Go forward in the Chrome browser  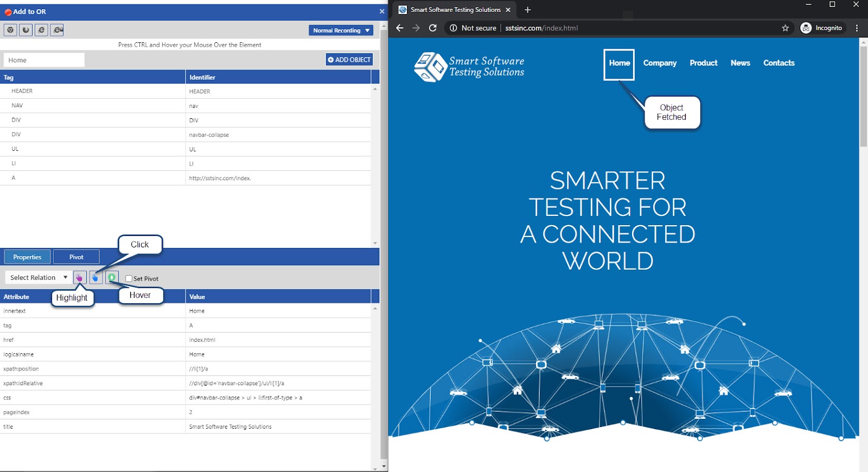416,28
